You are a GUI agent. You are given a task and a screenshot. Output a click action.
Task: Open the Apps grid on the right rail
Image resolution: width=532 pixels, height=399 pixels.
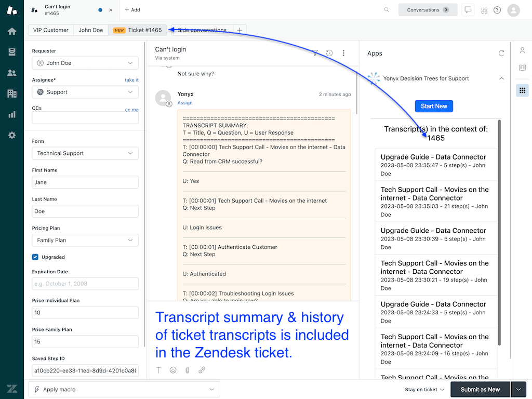tap(522, 90)
